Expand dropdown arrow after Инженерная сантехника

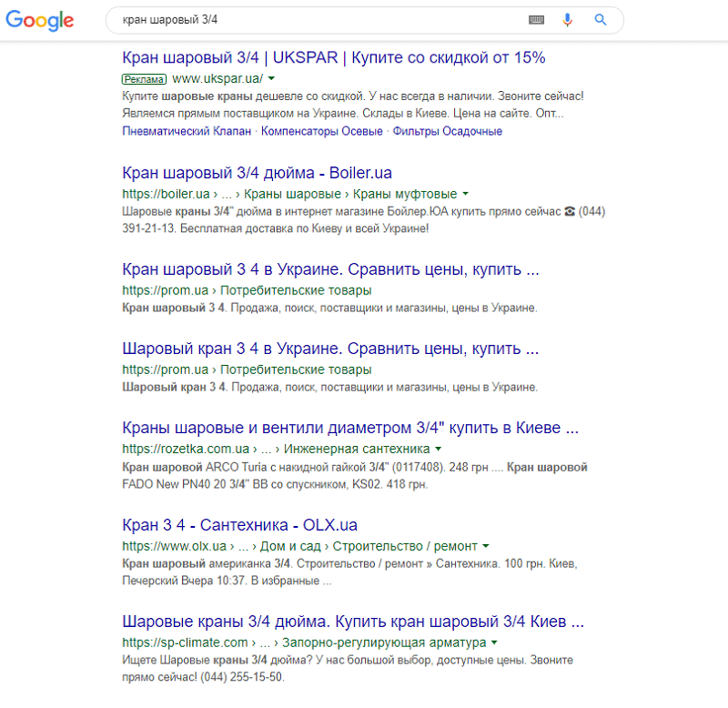coord(439,449)
